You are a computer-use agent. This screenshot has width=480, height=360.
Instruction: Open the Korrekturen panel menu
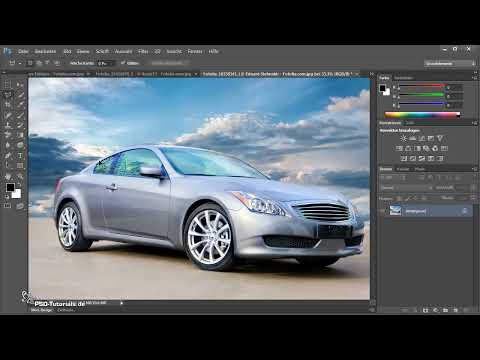(474, 123)
